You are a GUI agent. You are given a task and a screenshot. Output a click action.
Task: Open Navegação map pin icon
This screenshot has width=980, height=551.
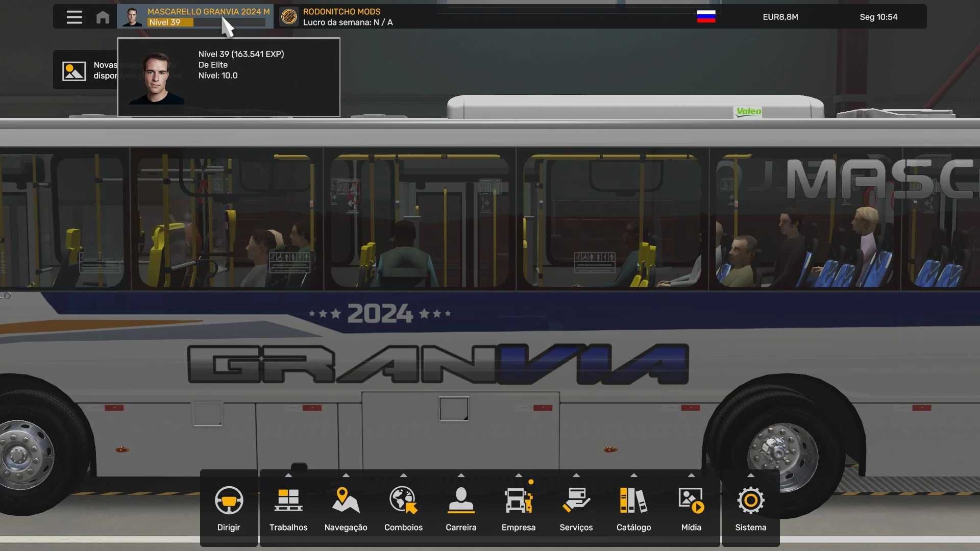(x=346, y=500)
